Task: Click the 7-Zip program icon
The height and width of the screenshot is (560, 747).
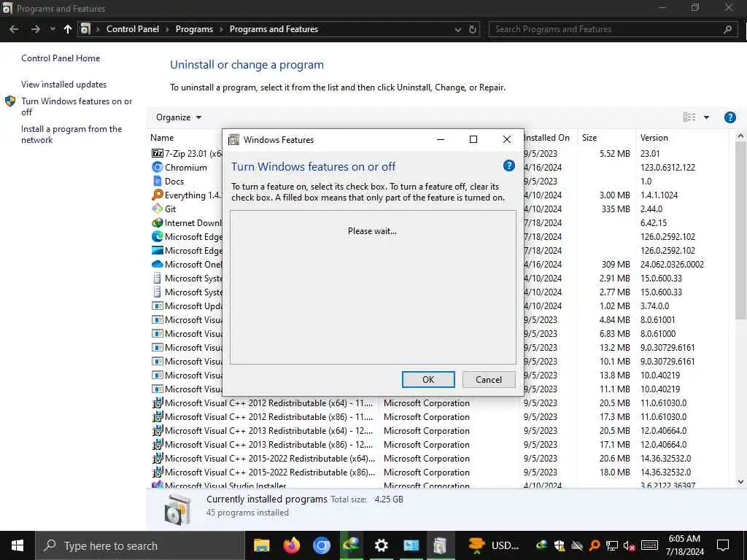Action: tap(158, 153)
